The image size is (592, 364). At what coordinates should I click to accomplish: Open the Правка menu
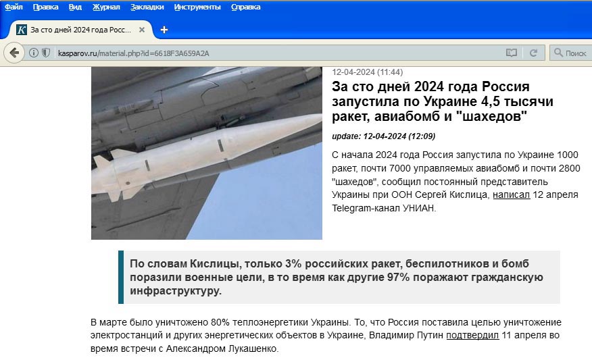pos(46,7)
